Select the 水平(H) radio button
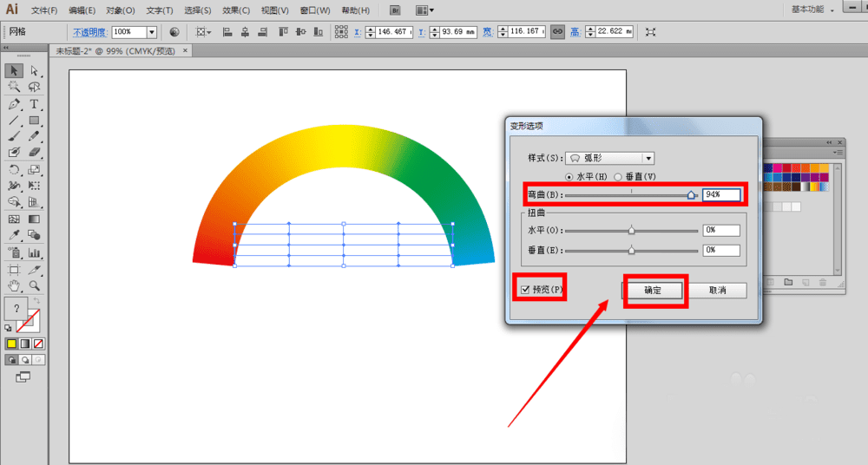 point(569,176)
